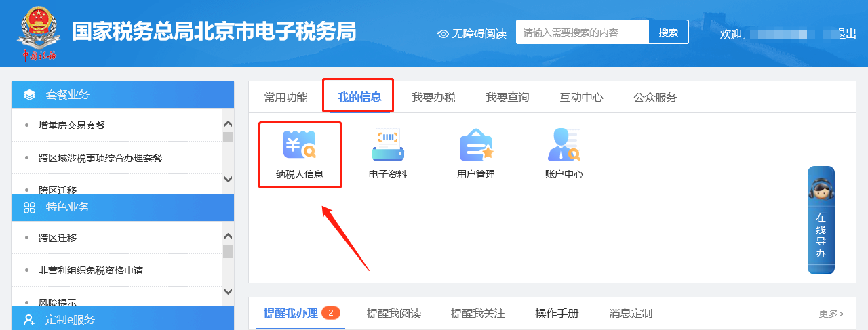
Task: Click the 搜索 button
Action: [x=669, y=32]
